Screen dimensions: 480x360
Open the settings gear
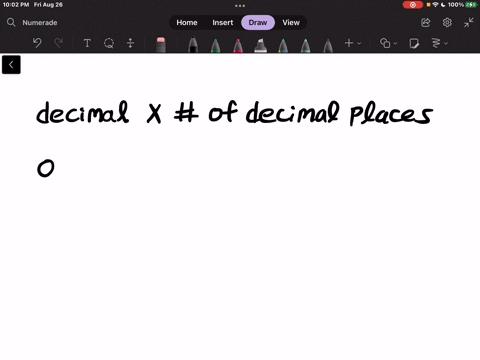tap(447, 22)
